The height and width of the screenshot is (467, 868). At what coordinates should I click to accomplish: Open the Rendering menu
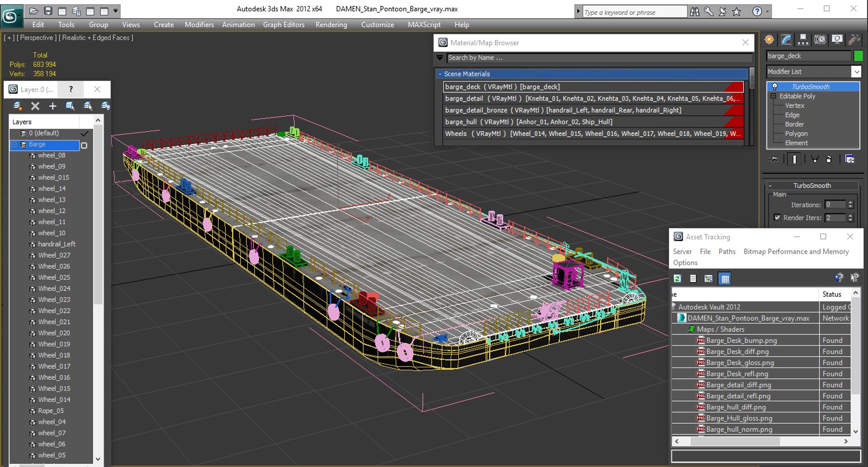[x=331, y=24]
